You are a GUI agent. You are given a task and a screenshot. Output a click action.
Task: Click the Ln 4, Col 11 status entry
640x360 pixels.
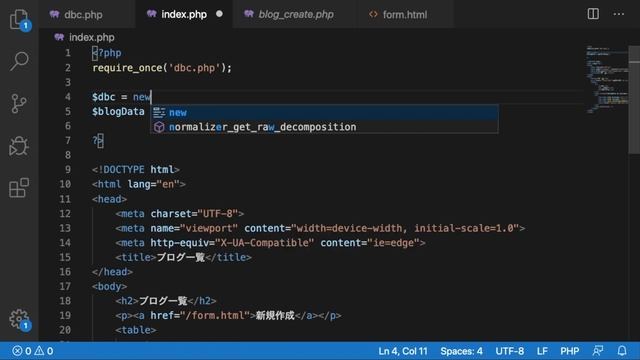pos(402,351)
